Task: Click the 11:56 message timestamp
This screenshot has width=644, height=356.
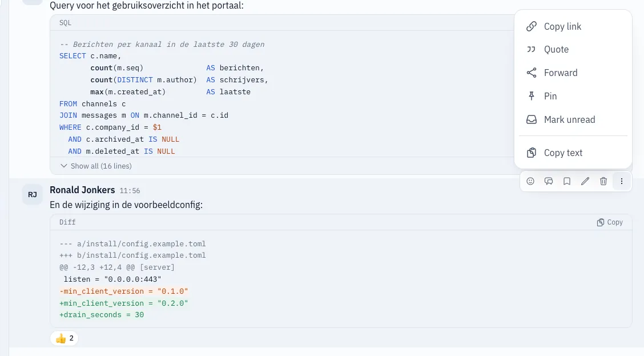Action: pyautogui.click(x=130, y=191)
